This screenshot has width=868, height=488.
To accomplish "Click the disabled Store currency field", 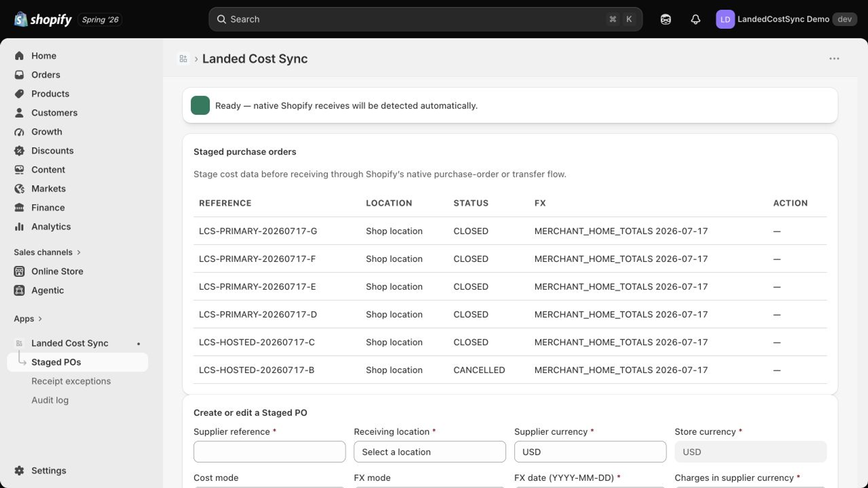I will (x=751, y=452).
